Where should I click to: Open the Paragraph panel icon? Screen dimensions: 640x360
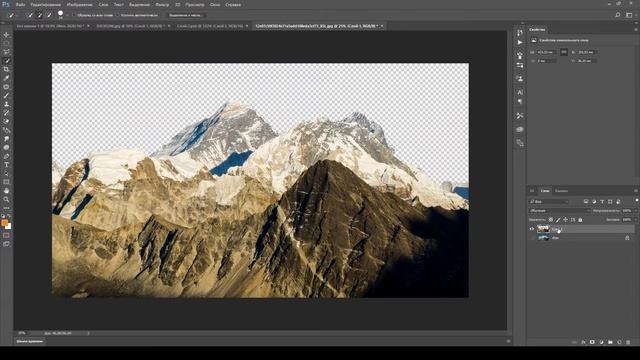tap(520, 101)
